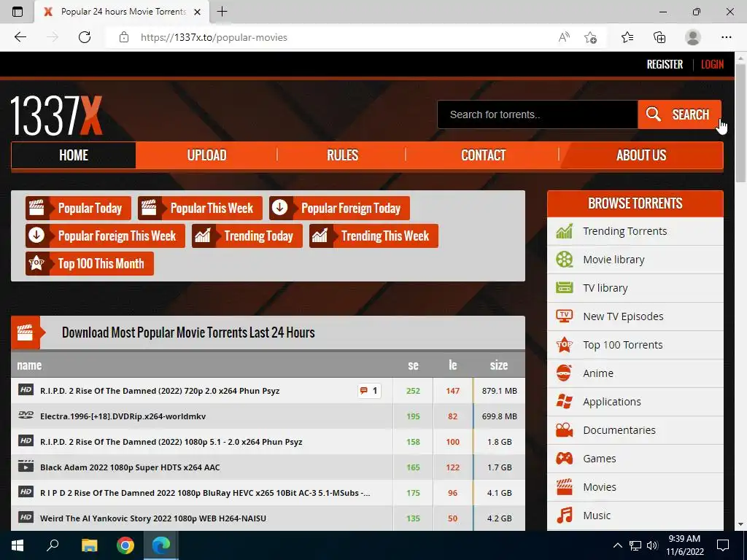This screenshot has width=747, height=560.
Task: Click the TV library icon in sidebar
Action: pyautogui.click(x=565, y=287)
